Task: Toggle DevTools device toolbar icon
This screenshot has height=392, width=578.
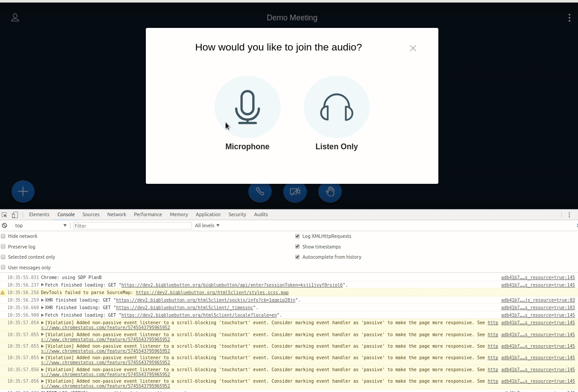Action: pos(15,215)
